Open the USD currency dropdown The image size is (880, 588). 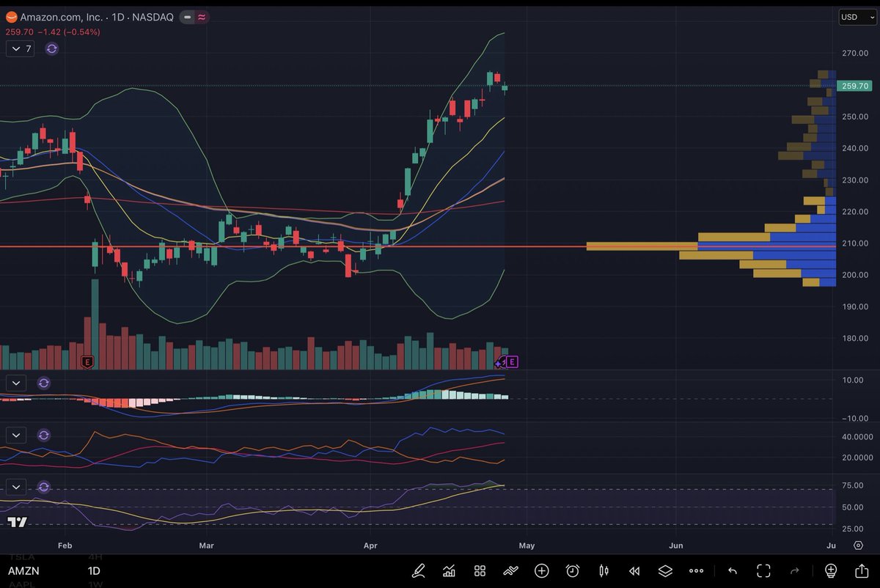tap(857, 17)
